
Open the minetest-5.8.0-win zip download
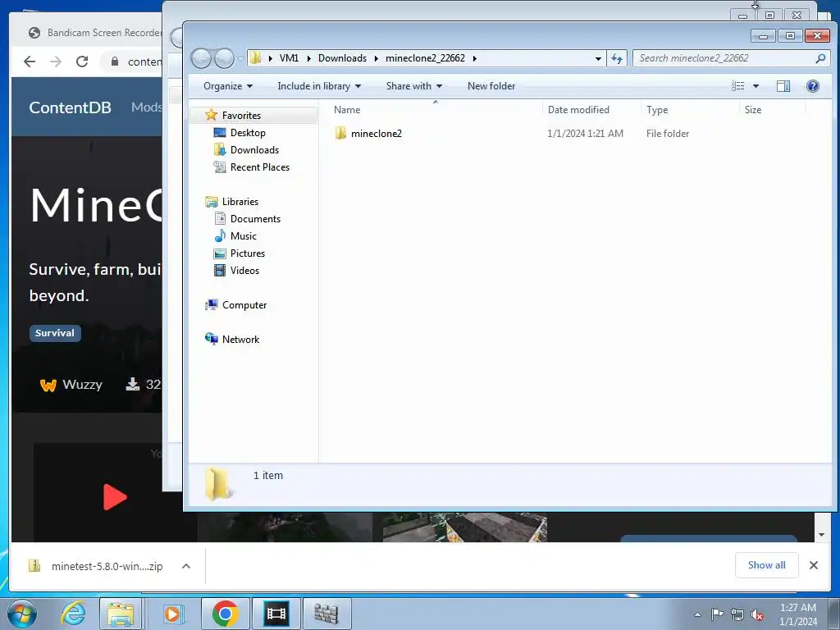click(x=97, y=566)
